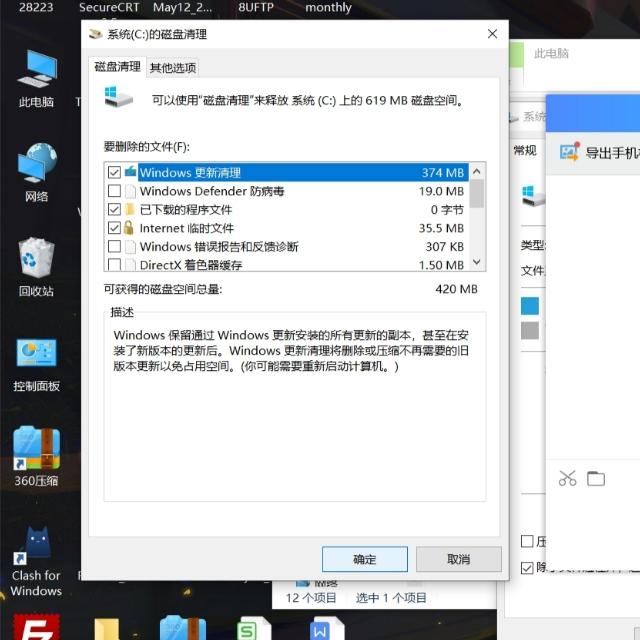This screenshot has width=640, height=640.
Task: Open the 控制面板 desktop icon
Action: [x=36, y=364]
